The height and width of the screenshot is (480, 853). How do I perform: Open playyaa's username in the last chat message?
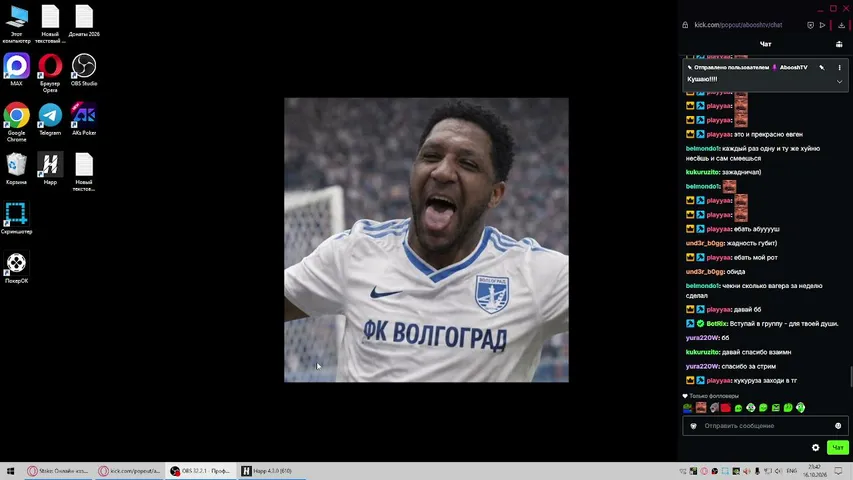pyautogui.click(x=718, y=380)
